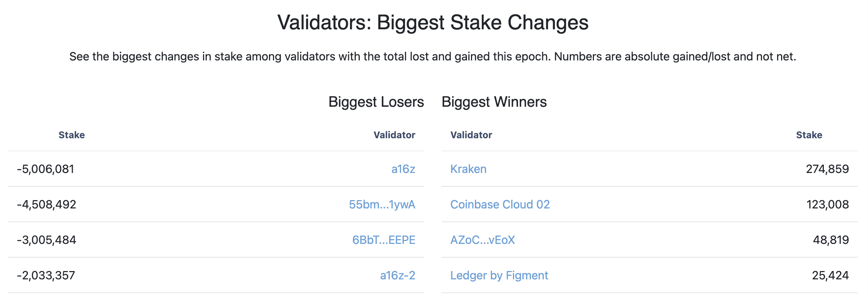Open the Kraken validator page

(x=468, y=169)
